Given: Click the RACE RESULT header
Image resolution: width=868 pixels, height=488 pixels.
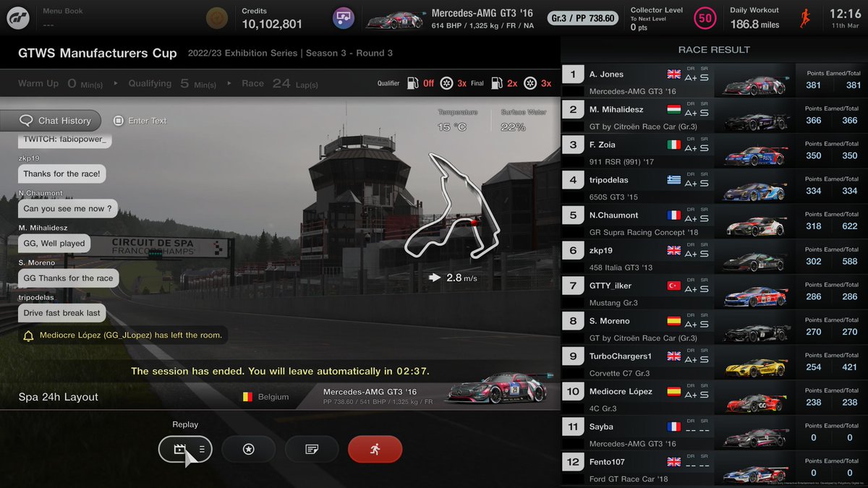Looking at the screenshot, I should click(714, 50).
